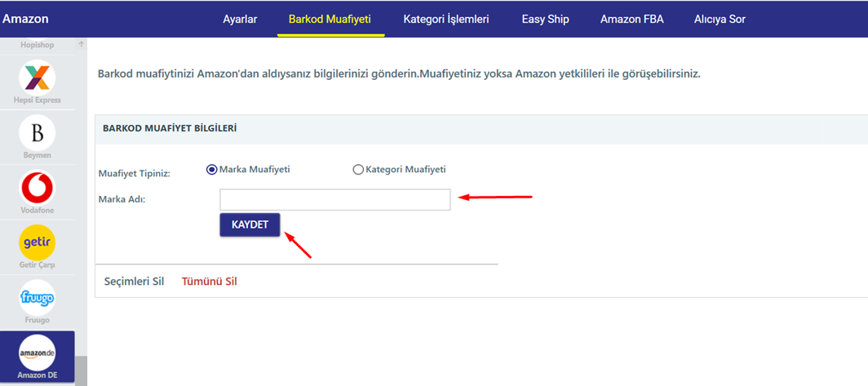Open the Amazon FBA tab
This screenshot has width=868, height=386.
pyautogui.click(x=631, y=20)
